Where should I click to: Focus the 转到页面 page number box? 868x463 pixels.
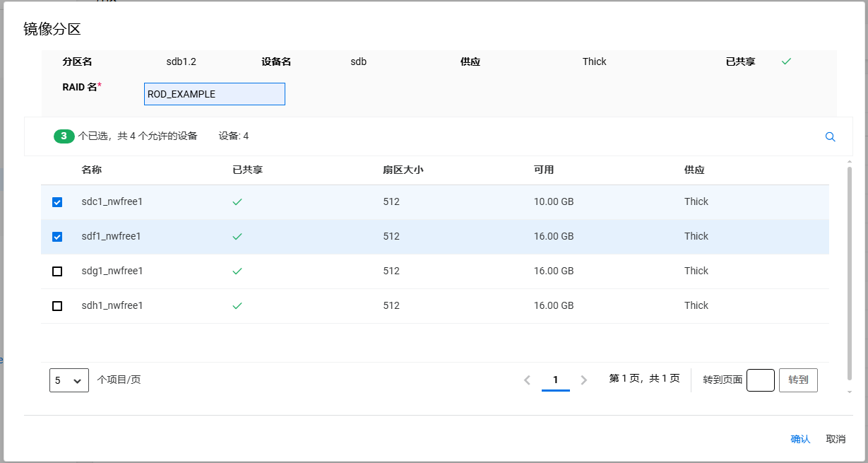[760, 380]
